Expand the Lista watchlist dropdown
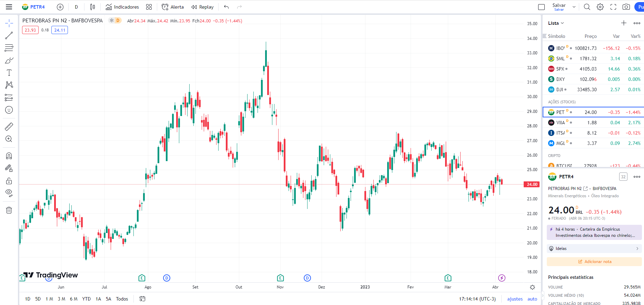The height and width of the screenshot is (305, 644). click(x=556, y=23)
